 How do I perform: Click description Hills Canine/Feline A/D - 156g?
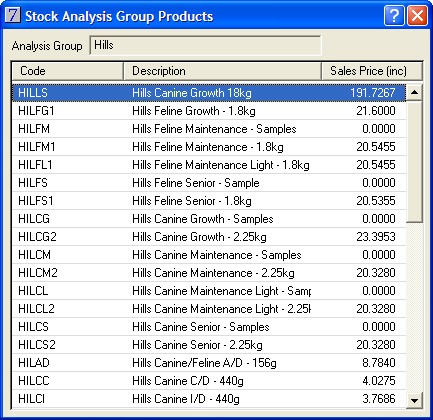tap(204, 363)
